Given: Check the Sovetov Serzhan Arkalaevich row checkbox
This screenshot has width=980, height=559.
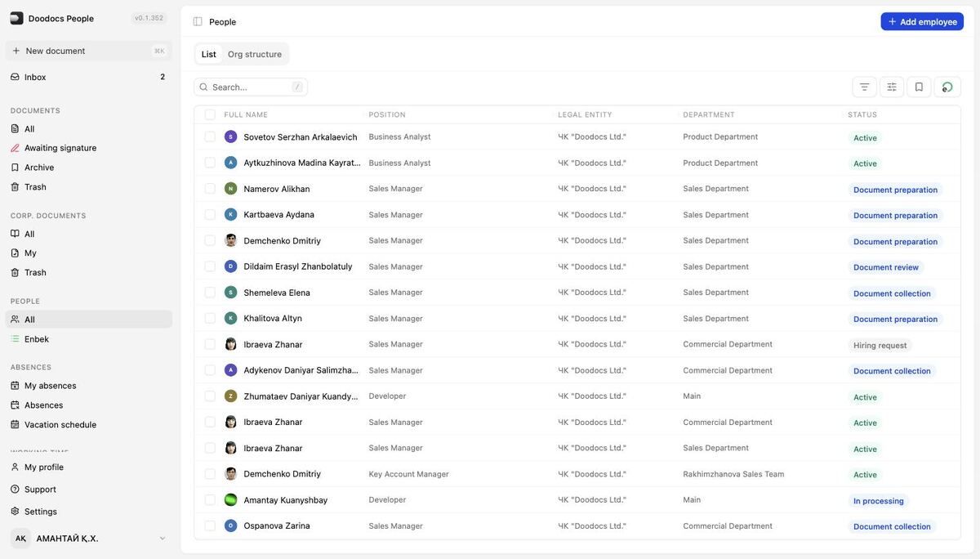Looking at the screenshot, I should point(210,136).
